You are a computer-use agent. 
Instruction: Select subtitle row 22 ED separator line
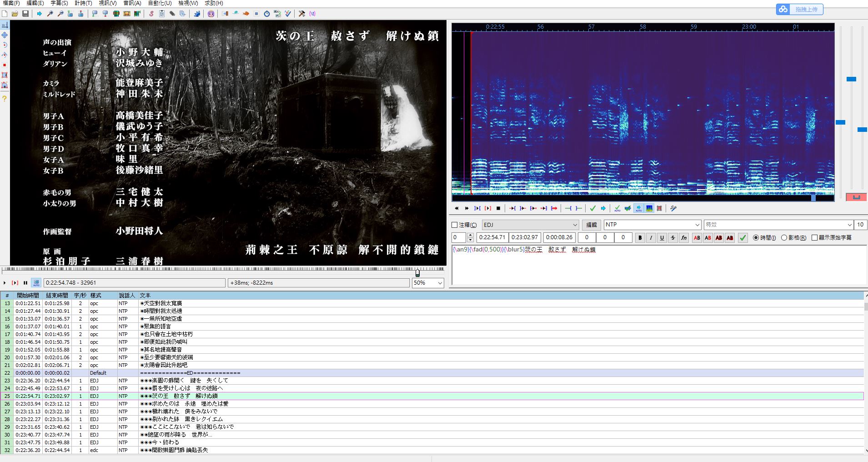432,373
